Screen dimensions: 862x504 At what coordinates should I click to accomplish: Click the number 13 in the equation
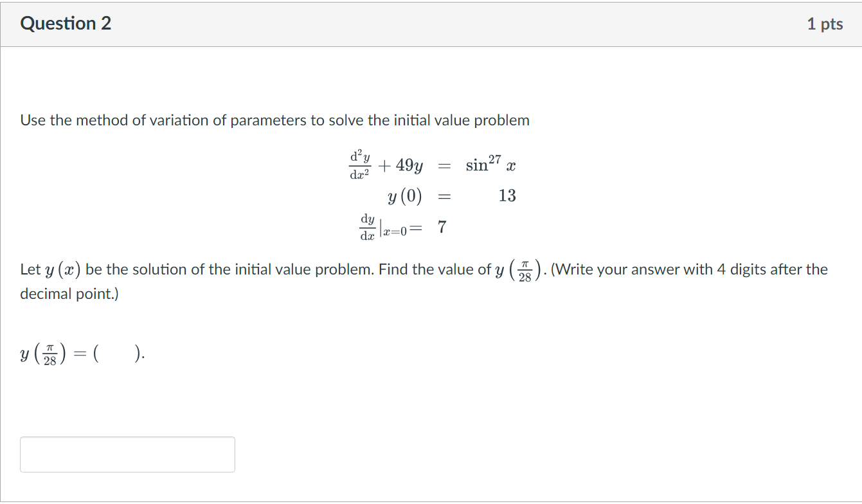pos(507,196)
